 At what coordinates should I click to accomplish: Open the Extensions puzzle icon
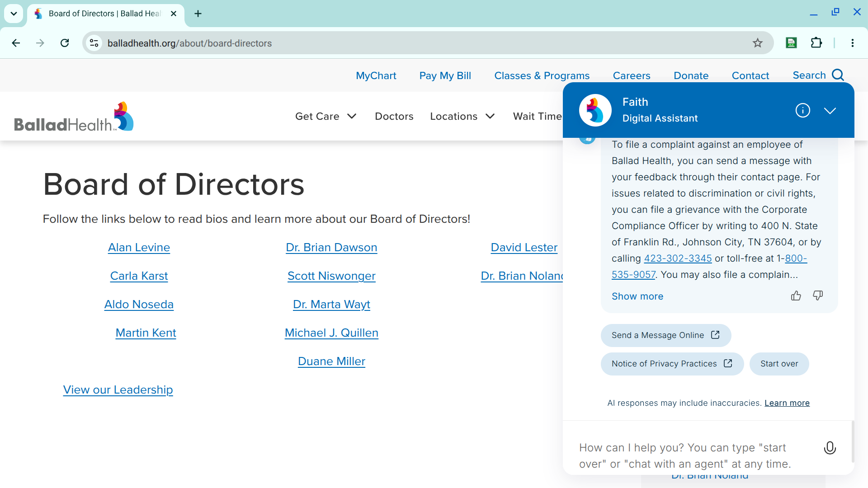pyautogui.click(x=816, y=43)
